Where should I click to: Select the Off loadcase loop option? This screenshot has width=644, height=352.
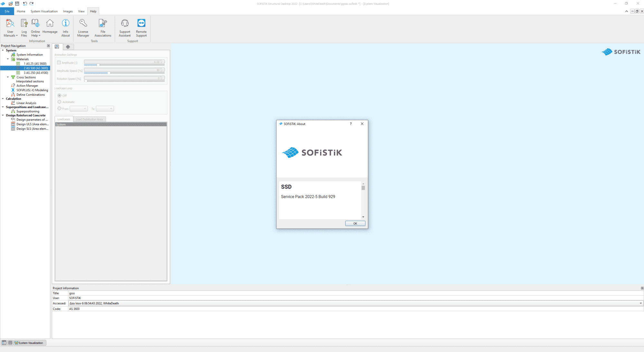click(x=59, y=95)
